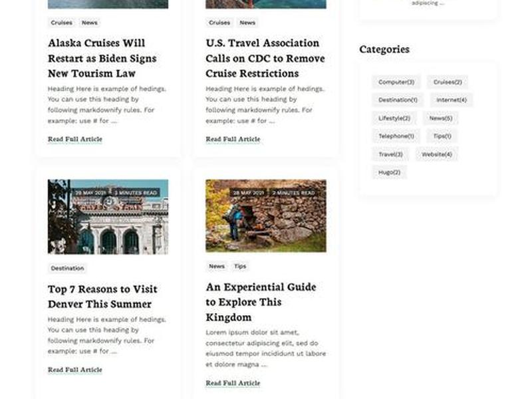Select the Cruises tag on Alaska Cruises post
Viewport: 532px width, 399px height.
(61, 23)
